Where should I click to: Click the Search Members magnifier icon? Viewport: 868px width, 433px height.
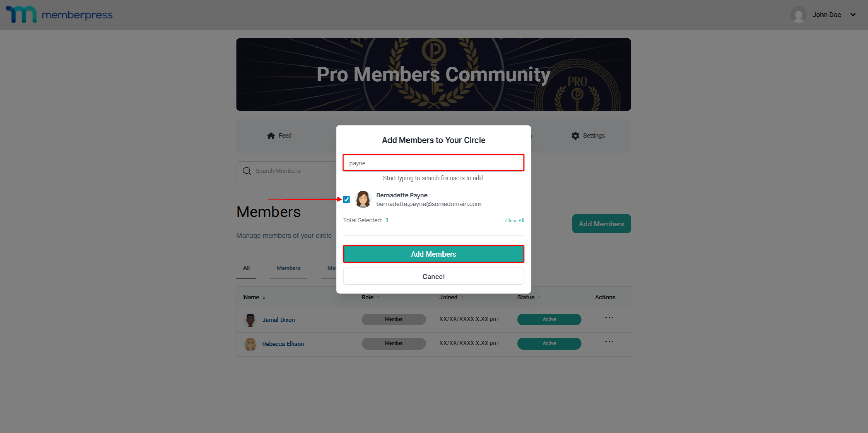click(x=247, y=171)
